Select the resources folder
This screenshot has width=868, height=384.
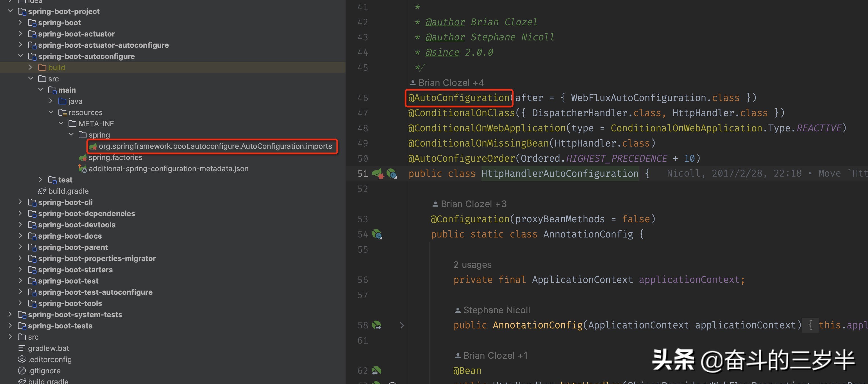click(85, 113)
